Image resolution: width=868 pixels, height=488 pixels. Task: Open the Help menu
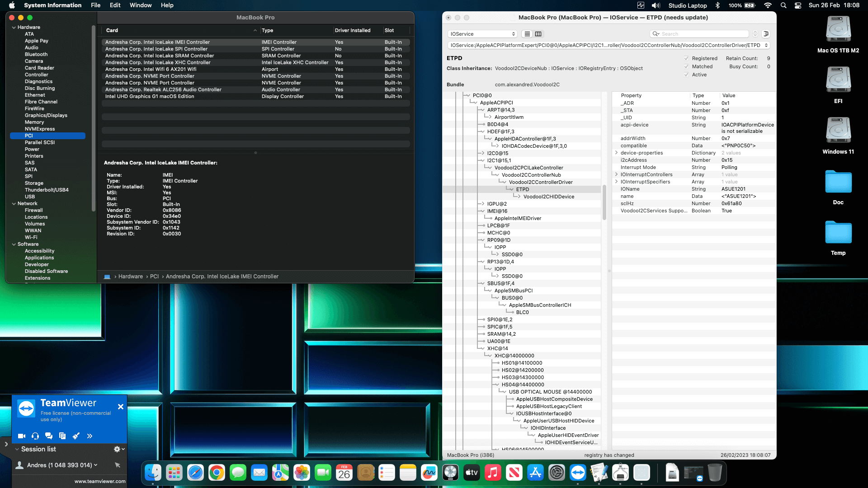pos(167,5)
